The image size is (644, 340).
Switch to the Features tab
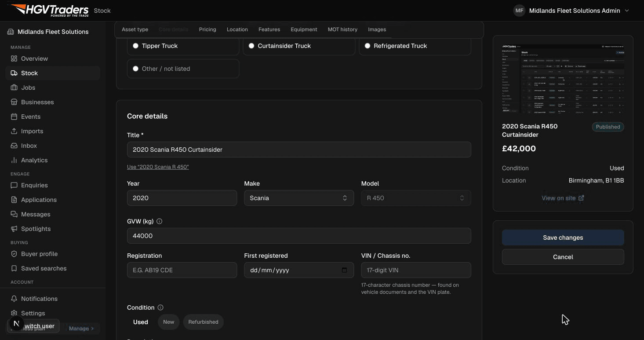[x=269, y=29]
